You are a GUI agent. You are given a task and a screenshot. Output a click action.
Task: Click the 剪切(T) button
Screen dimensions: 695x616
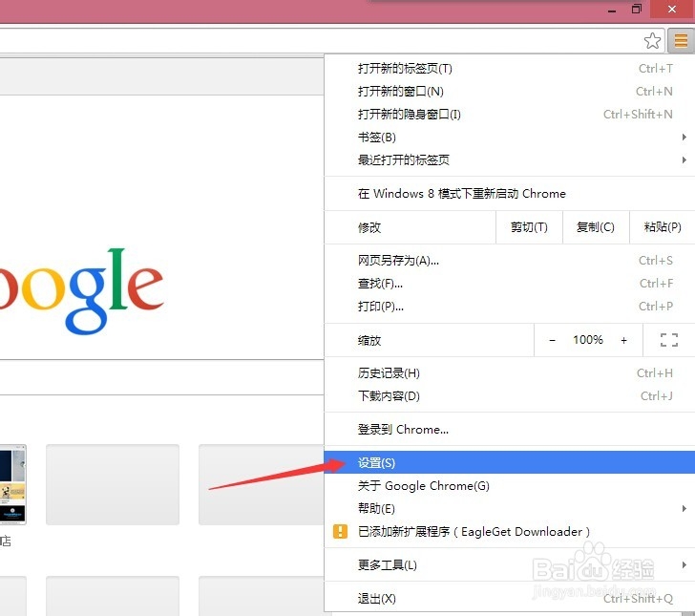click(x=529, y=227)
